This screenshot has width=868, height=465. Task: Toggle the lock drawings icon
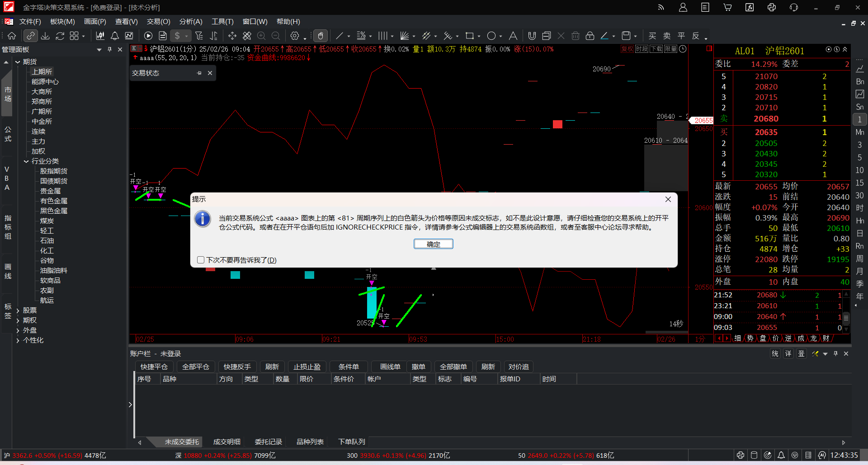tap(590, 36)
